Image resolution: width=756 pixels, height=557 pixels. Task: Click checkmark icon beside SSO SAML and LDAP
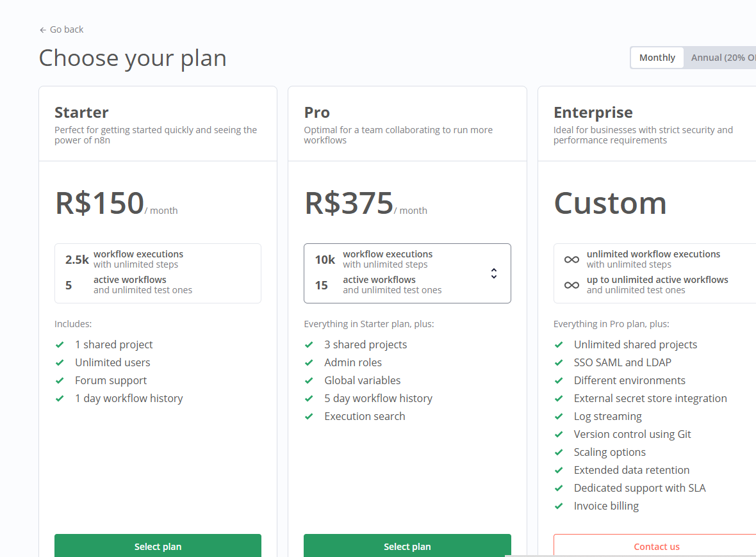point(559,363)
